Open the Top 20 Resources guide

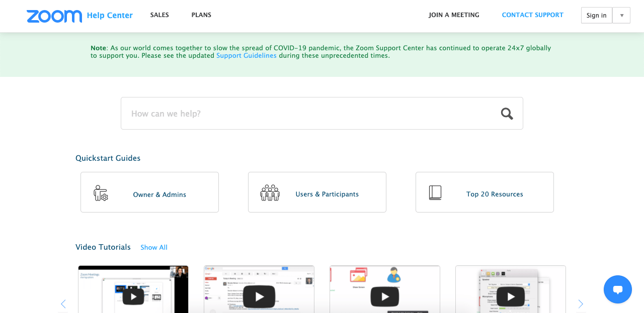tap(485, 192)
